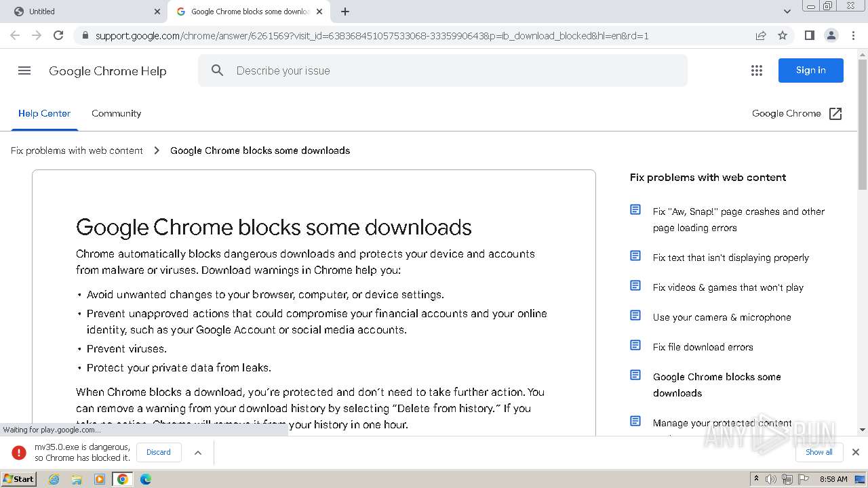Click article icon beside Use your camera
Screen dimensions: 868x488
pyautogui.click(x=635, y=315)
